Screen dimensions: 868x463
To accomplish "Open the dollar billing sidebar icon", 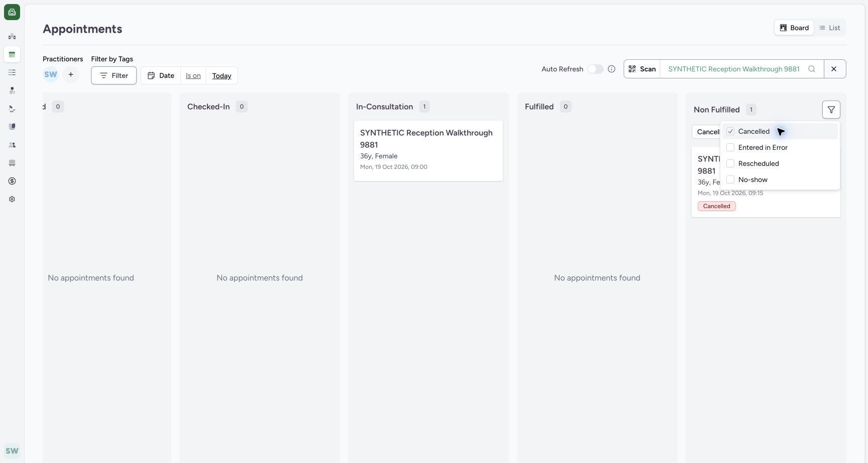I will (x=12, y=181).
